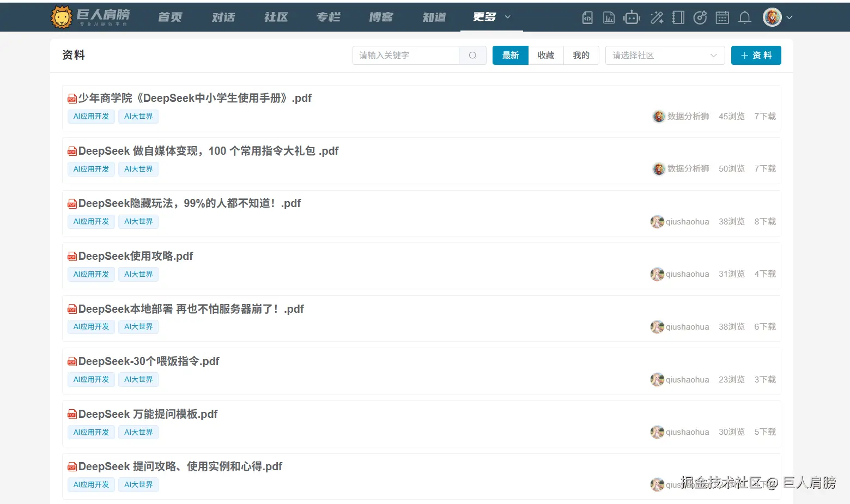Click PDF icon of DeepSeek-30个喂饭指令.pdf
The width and height of the screenshot is (850, 504).
pos(72,362)
